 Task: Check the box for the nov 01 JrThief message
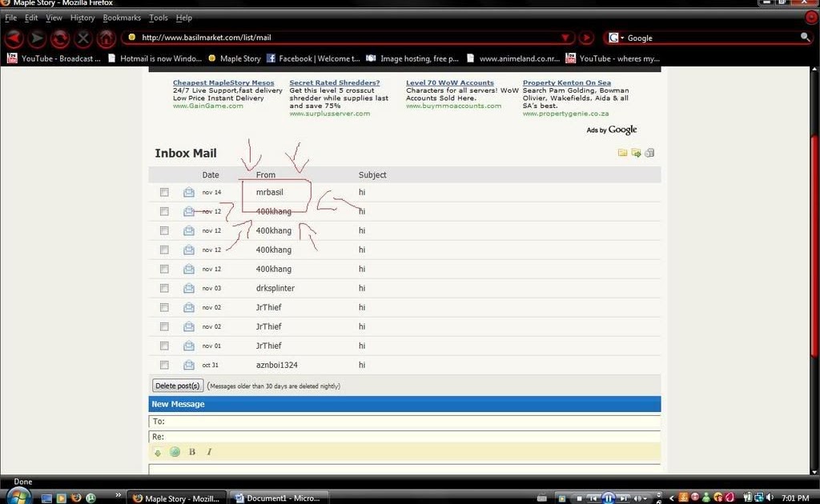point(164,346)
